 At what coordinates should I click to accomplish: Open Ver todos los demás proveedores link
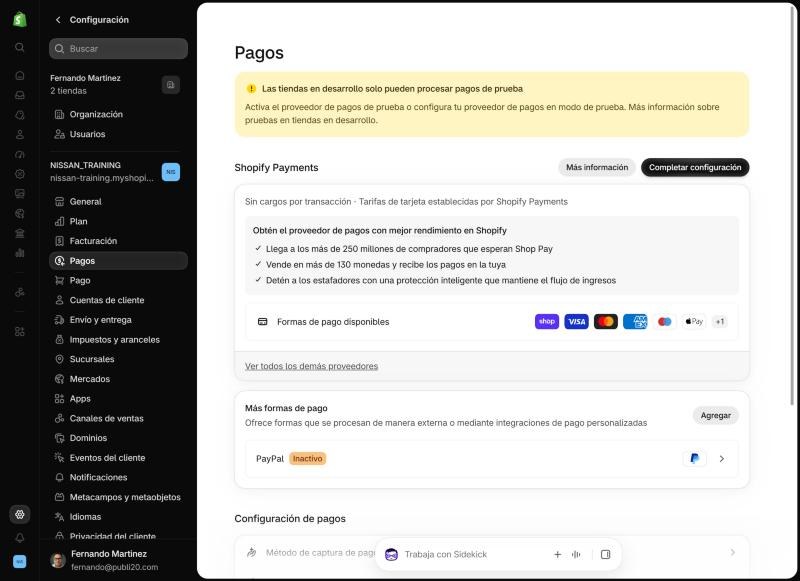[x=311, y=366]
